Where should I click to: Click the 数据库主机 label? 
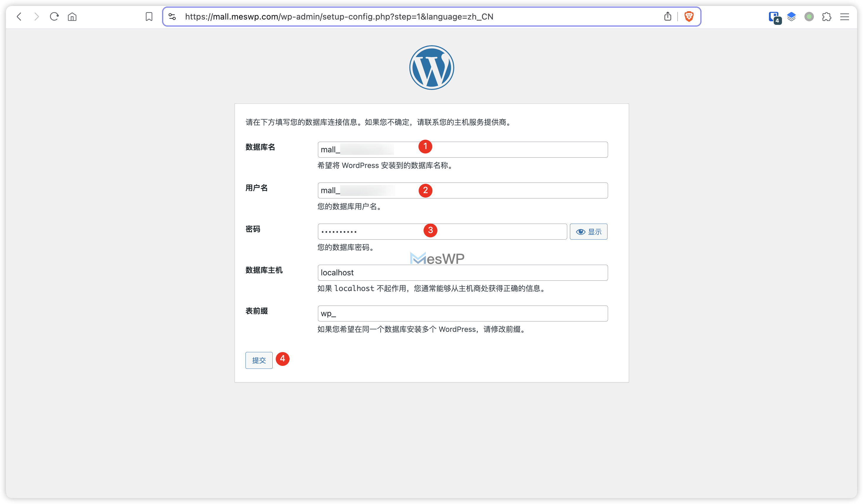[x=264, y=270]
